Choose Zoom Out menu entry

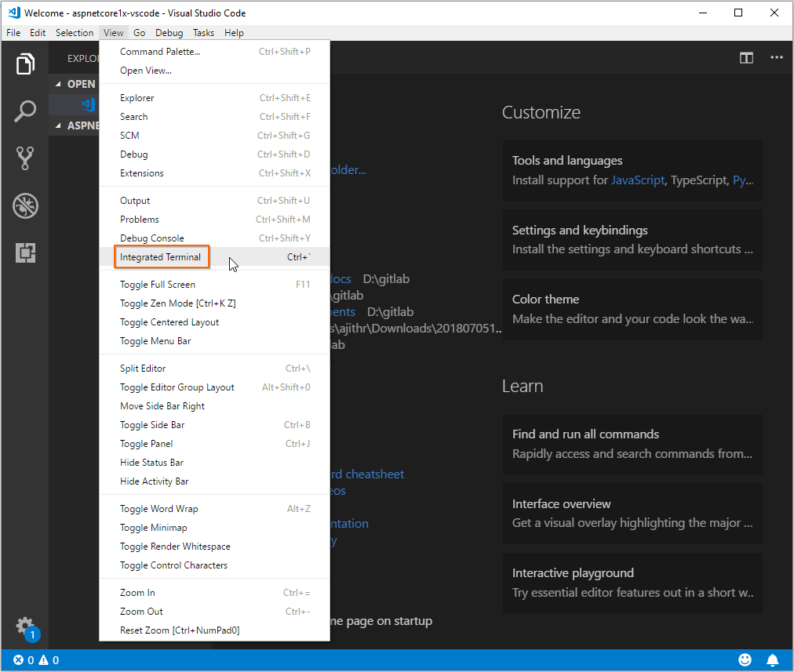coord(215,612)
